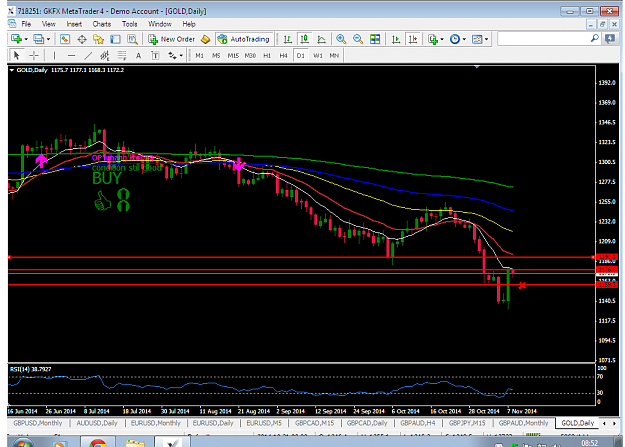Expand the dropdown arrow next to Profiles
Screen dimensions: 625x447
click(48, 39)
